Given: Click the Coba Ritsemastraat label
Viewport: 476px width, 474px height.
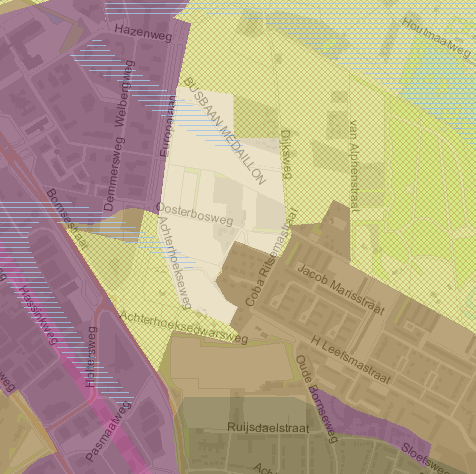Looking at the screenshot, I should [271, 257].
